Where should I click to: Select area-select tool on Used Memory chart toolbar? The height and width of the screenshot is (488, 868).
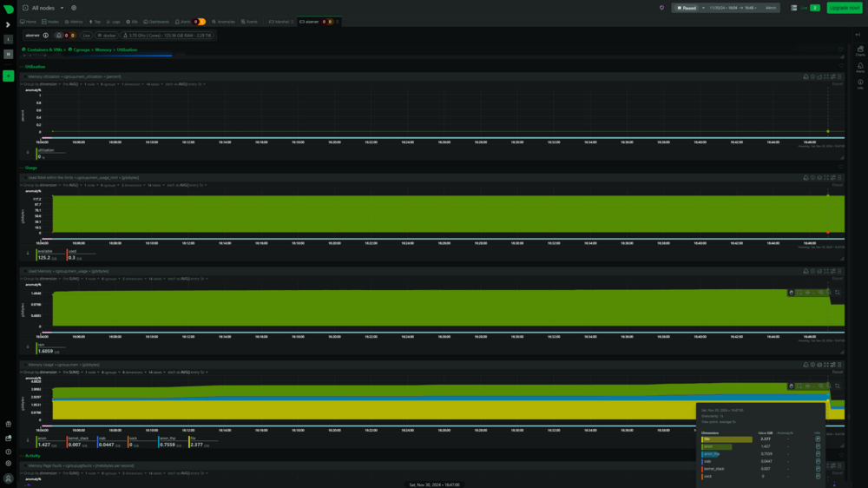pos(799,293)
